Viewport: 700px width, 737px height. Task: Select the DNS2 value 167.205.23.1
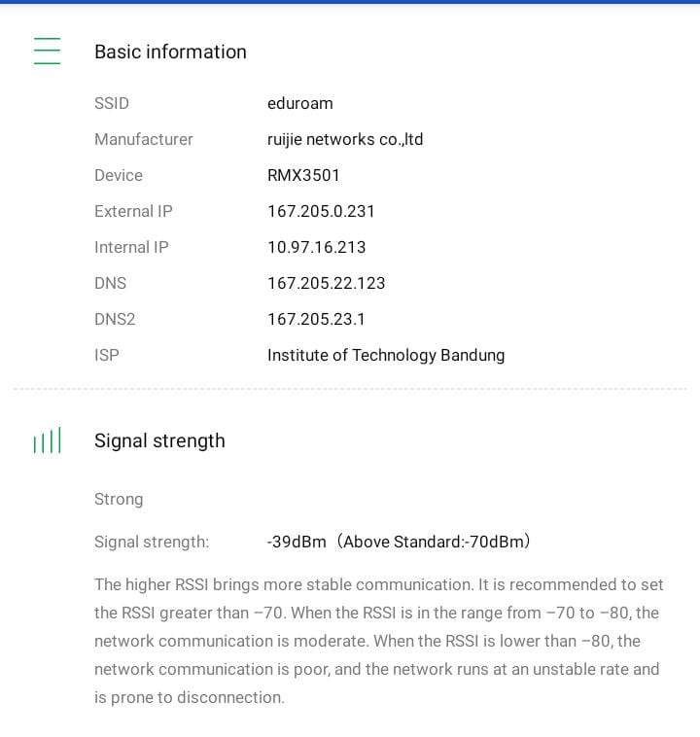coord(317,319)
